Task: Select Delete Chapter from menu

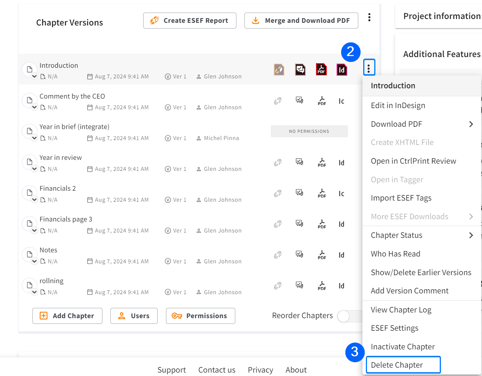Action: pyautogui.click(x=403, y=365)
